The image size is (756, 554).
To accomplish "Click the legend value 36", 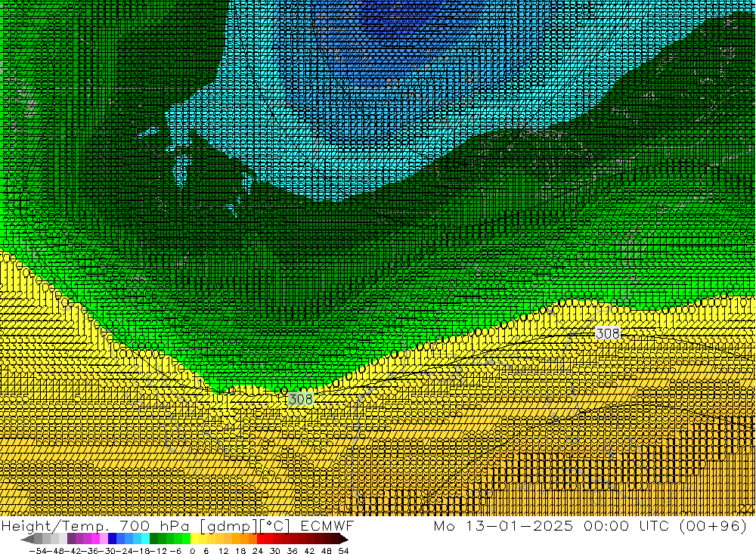I will pyautogui.click(x=292, y=551).
